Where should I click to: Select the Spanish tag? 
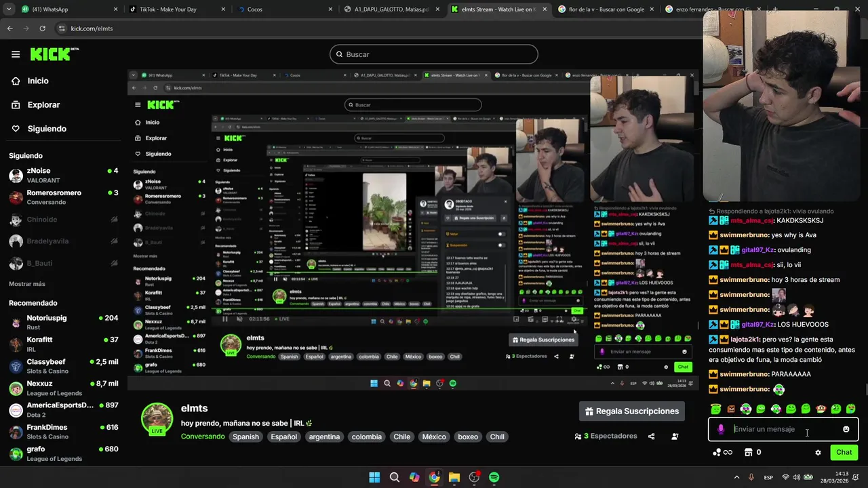point(246,436)
